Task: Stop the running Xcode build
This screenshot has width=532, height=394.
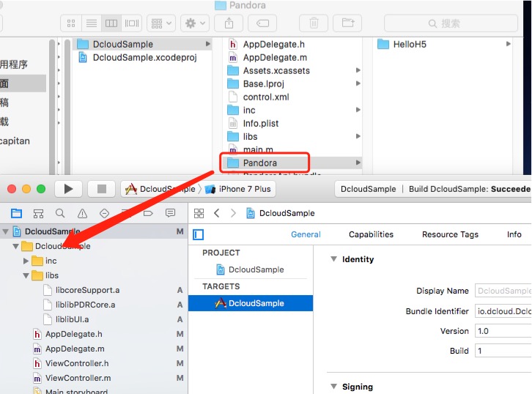Action: 101,189
